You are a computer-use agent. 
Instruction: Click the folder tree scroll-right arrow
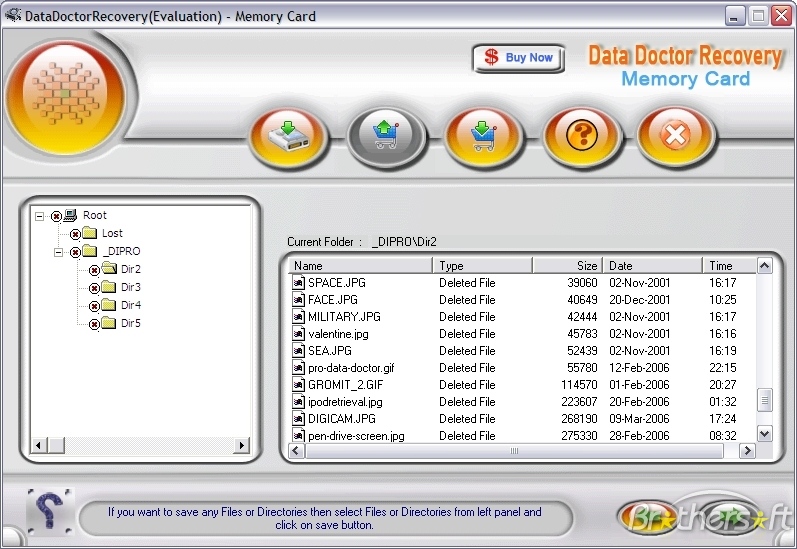242,446
